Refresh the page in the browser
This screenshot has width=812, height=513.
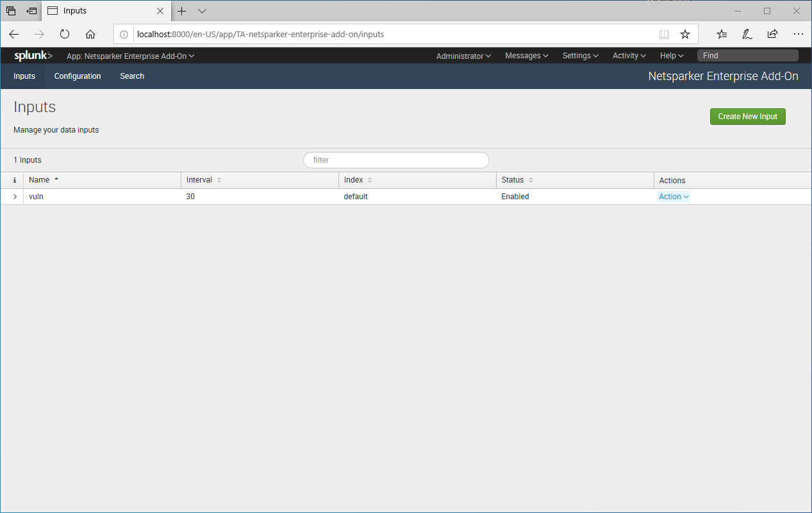64,34
